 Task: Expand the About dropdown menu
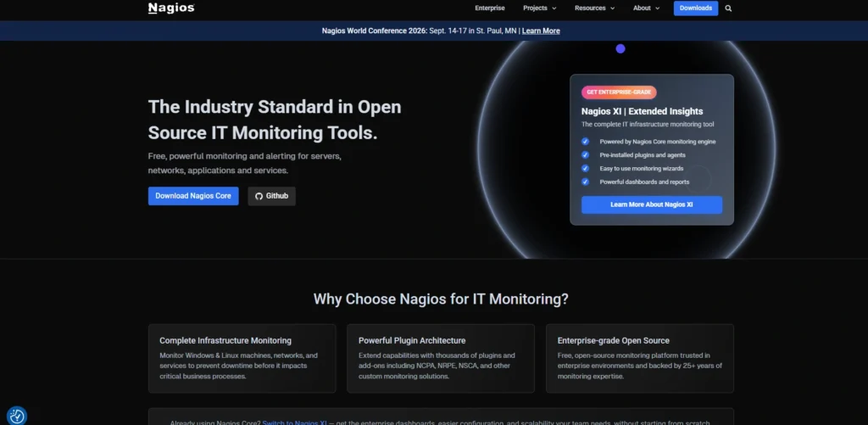coord(647,8)
